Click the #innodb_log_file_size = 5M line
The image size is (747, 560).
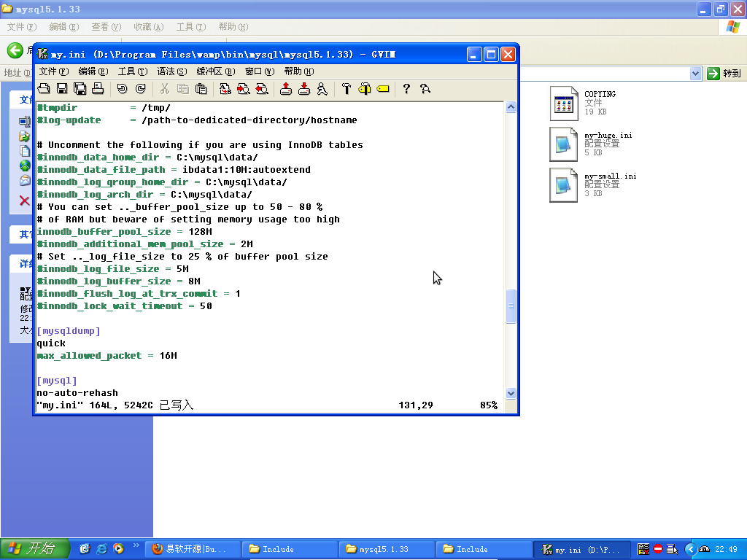(x=113, y=269)
